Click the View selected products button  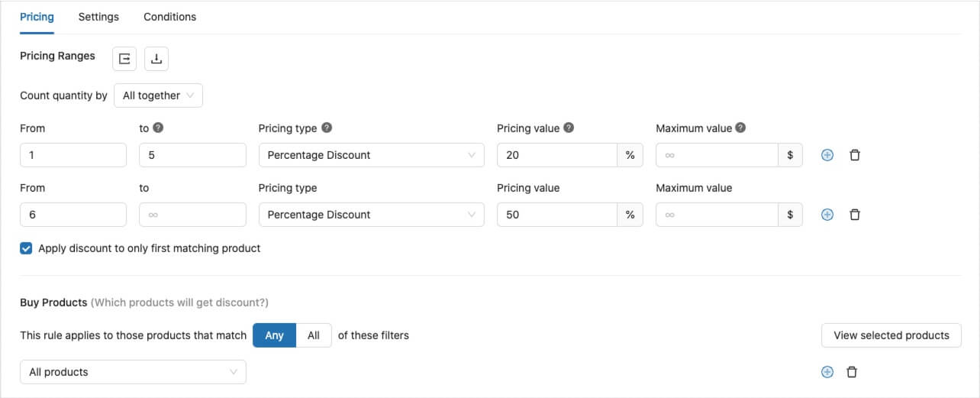coord(891,335)
